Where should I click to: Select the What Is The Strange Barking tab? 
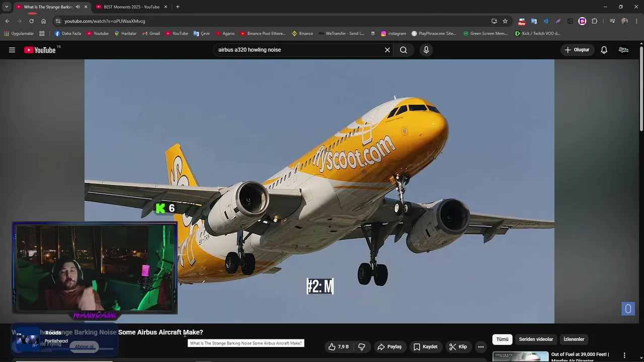click(48, 7)
